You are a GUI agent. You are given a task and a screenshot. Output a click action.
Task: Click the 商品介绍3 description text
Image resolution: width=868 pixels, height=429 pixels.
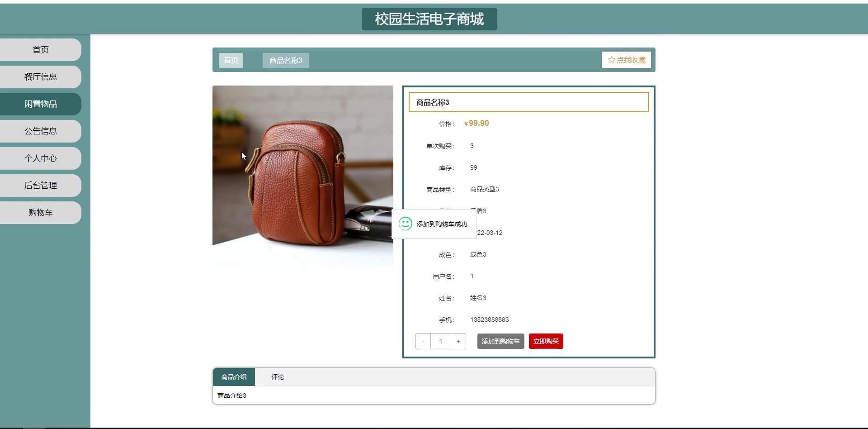(x=232, y=396)
